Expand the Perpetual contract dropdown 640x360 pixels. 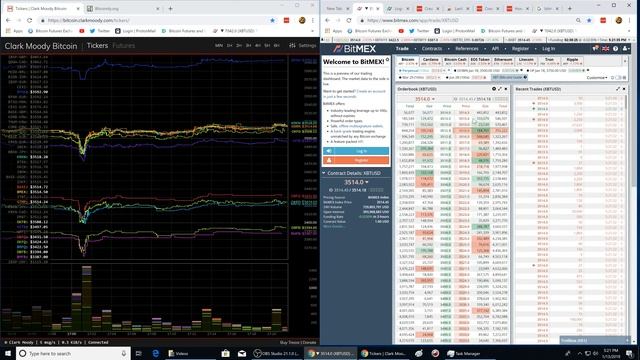coord(449,71)
